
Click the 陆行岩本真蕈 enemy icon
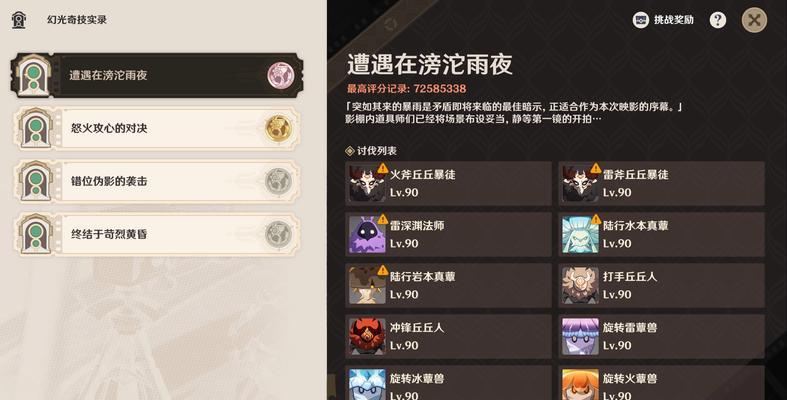pyautogui.click(x=367, y=285)
